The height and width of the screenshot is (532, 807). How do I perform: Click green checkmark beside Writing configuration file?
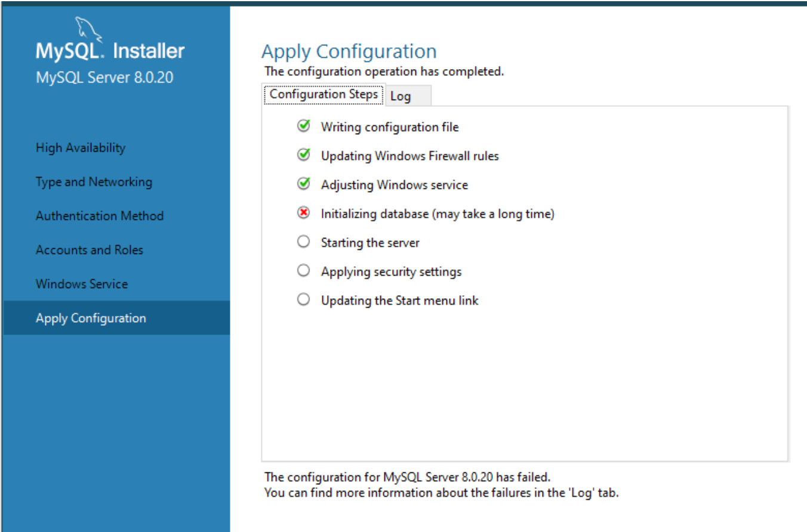304,126
